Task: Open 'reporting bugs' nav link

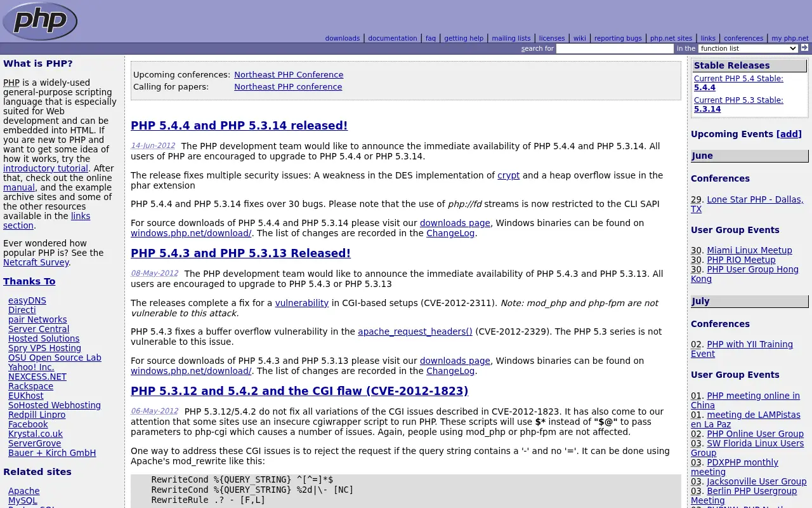Action: coord(618,38)
